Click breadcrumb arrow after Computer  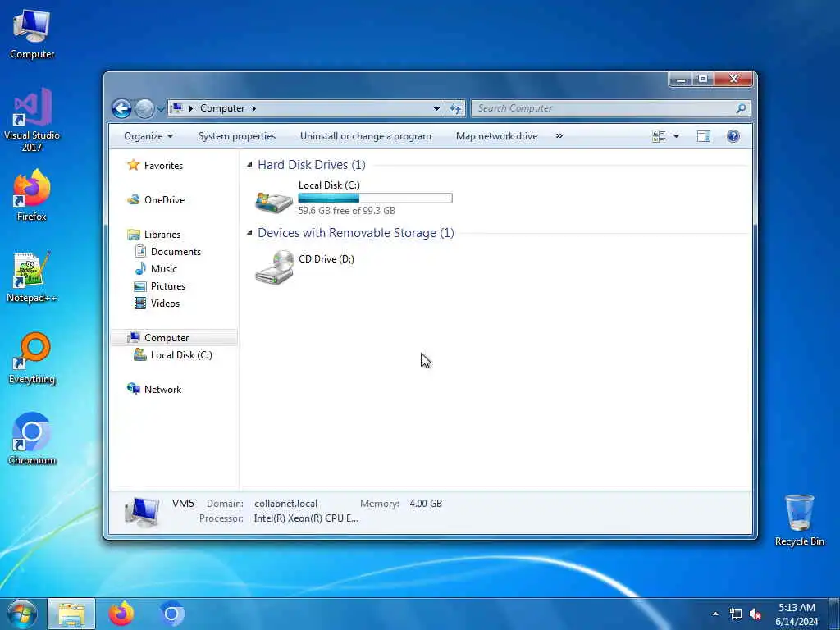click(x=254, y=108)
